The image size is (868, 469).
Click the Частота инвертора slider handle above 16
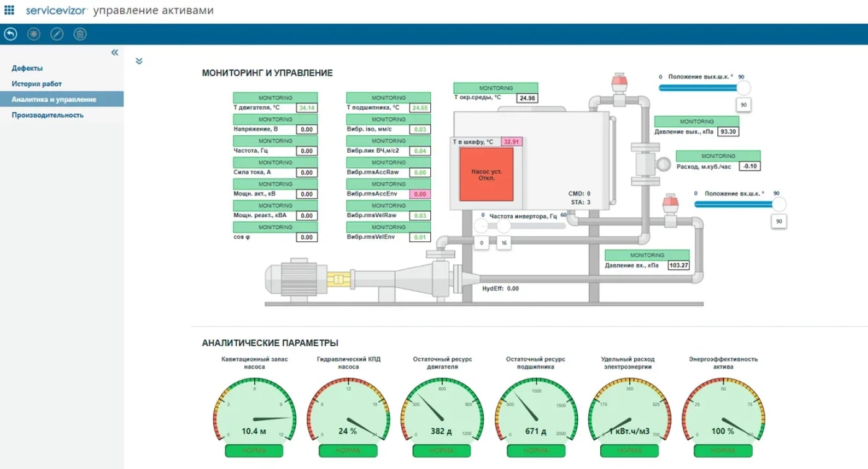point(503,226)
